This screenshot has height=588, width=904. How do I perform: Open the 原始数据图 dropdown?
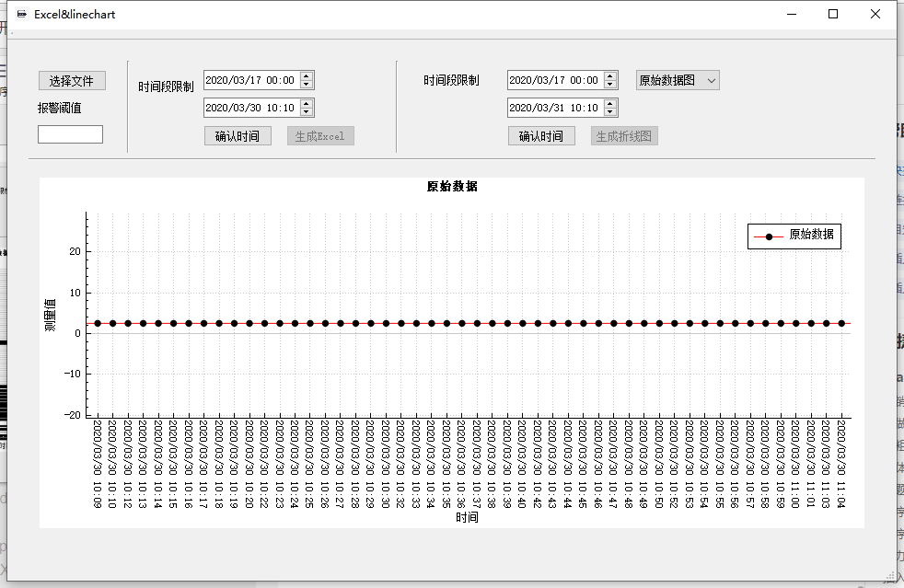tap(678, 81)
